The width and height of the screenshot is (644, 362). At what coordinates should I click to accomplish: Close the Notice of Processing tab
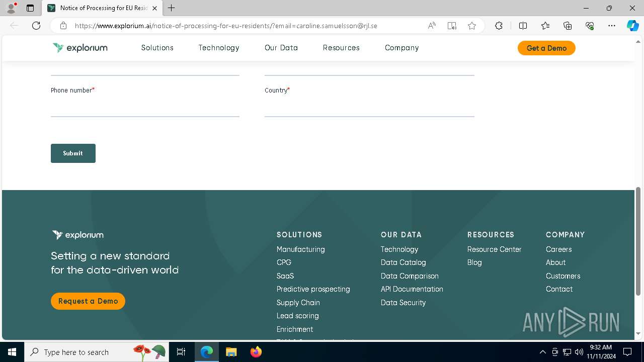click(155, 8)
